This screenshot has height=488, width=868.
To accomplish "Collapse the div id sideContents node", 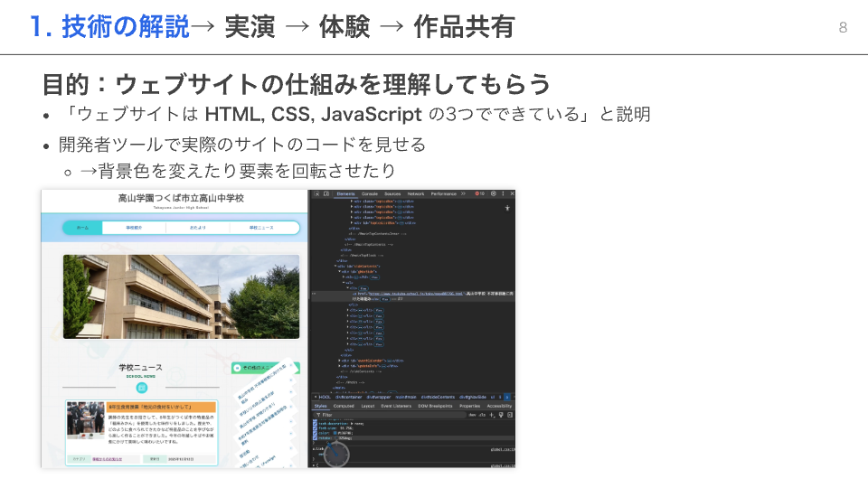I will coord(335,266).
